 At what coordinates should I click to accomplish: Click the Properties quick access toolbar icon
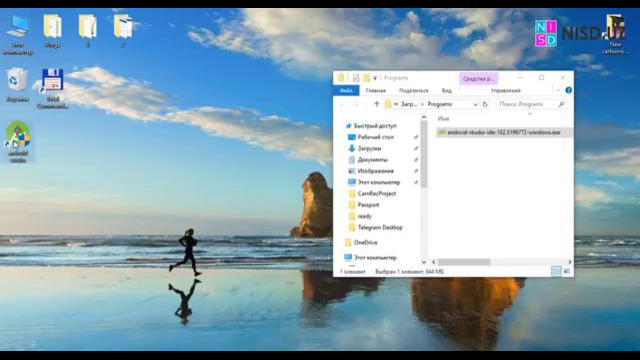pyautogui.click(x=356, y=78)
